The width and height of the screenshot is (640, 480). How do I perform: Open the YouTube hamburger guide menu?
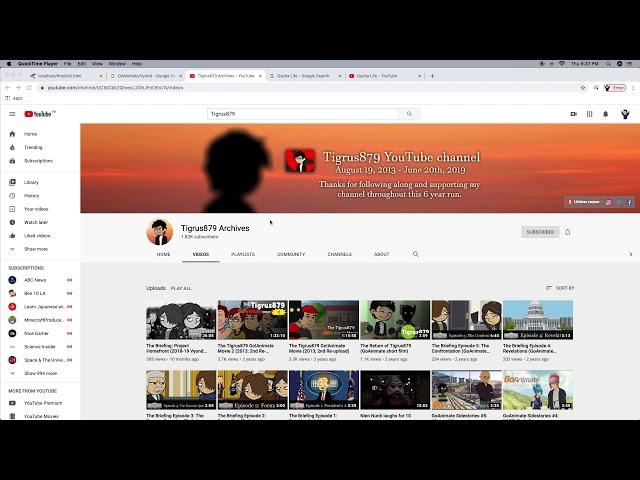coord(12,114)
